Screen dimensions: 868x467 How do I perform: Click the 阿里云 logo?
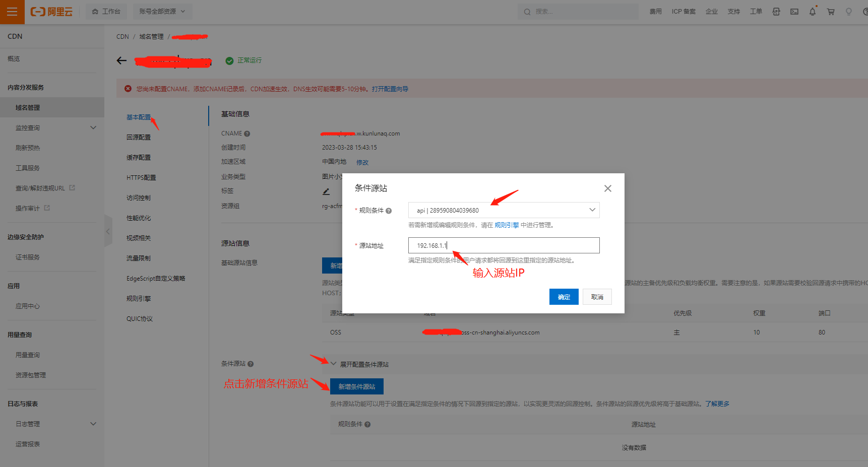pyautogui.click(x=51, y=12)
